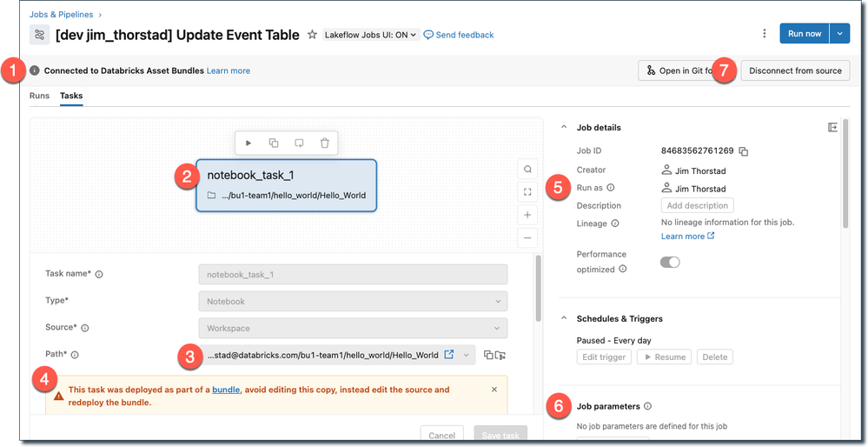Switch to the Runs tab

(x=39, y=96)
